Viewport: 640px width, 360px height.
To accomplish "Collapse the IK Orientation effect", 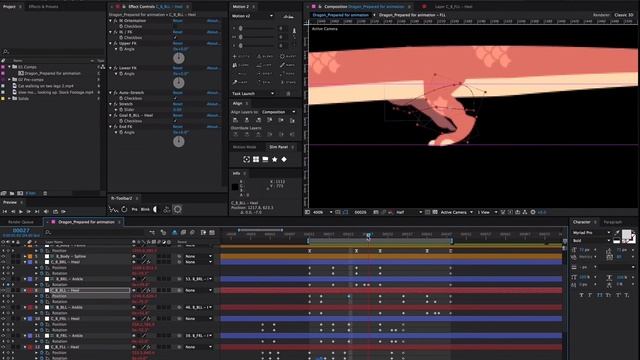I will (110, 20).
